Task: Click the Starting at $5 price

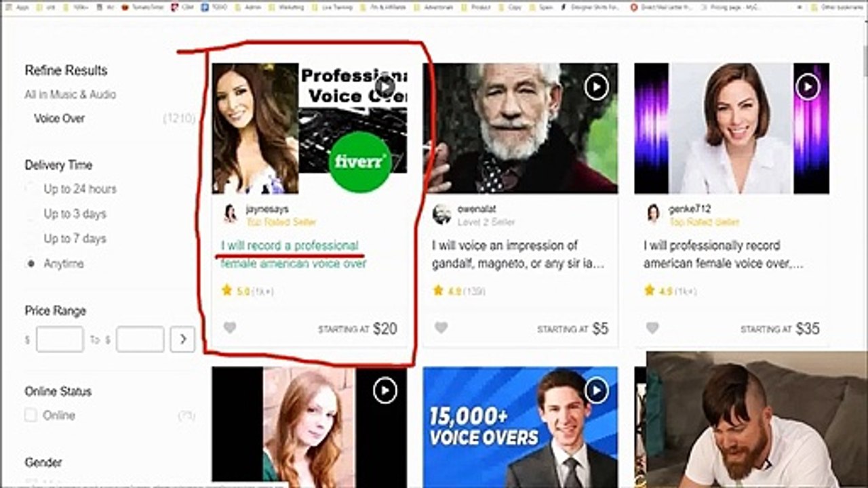Action: (573, 329)
